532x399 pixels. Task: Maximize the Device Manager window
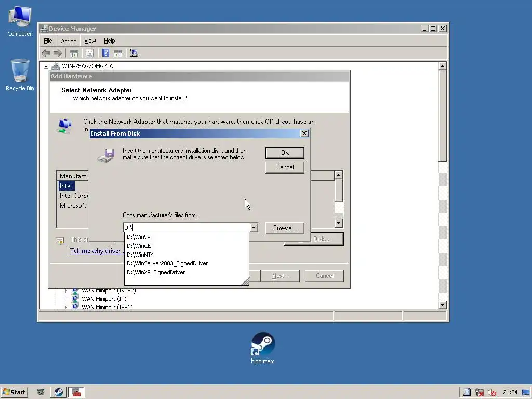tap(433, 29)
